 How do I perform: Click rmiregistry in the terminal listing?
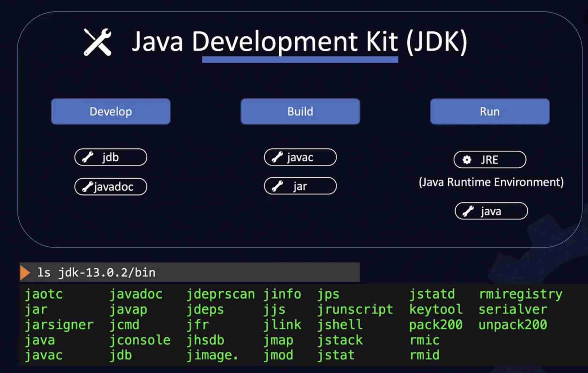click(521, 294)
